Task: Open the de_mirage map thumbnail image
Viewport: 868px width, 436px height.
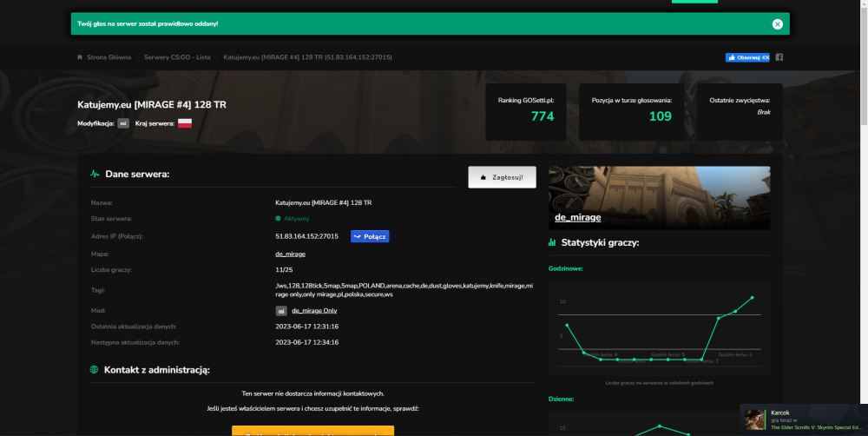Action: [660, 198]
